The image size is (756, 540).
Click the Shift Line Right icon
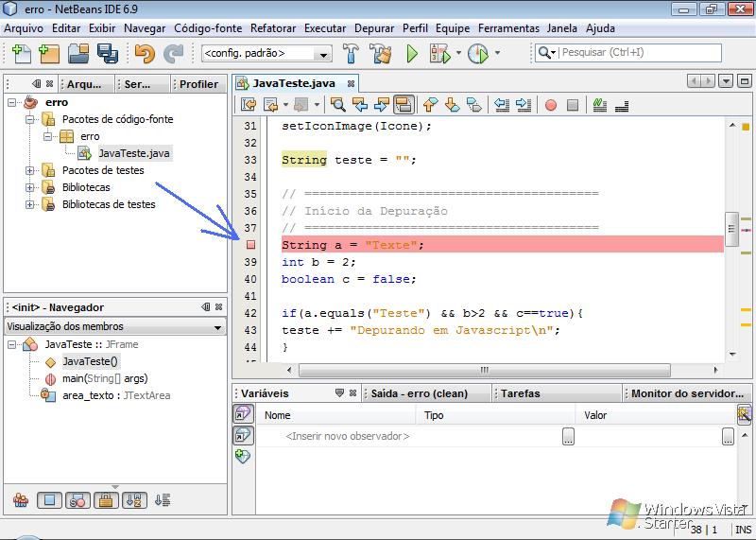[x=524, y=105]
